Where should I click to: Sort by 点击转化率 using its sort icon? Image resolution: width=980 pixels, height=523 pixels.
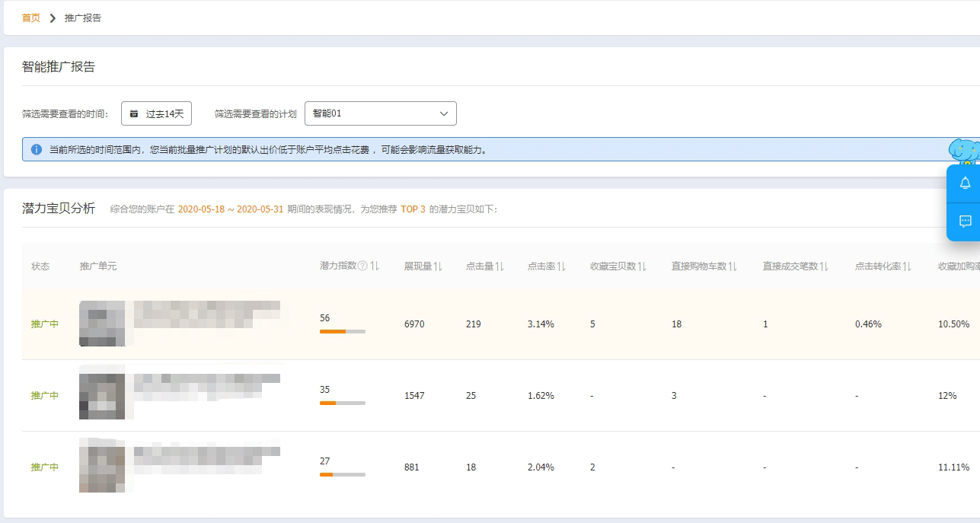tap(907, 266)
